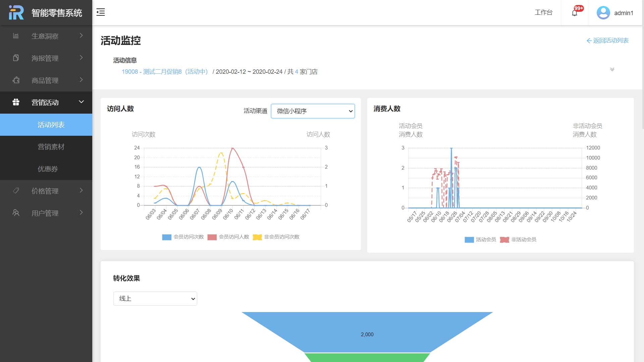Select 营销素材 in the sidebar

pos(51,147)
